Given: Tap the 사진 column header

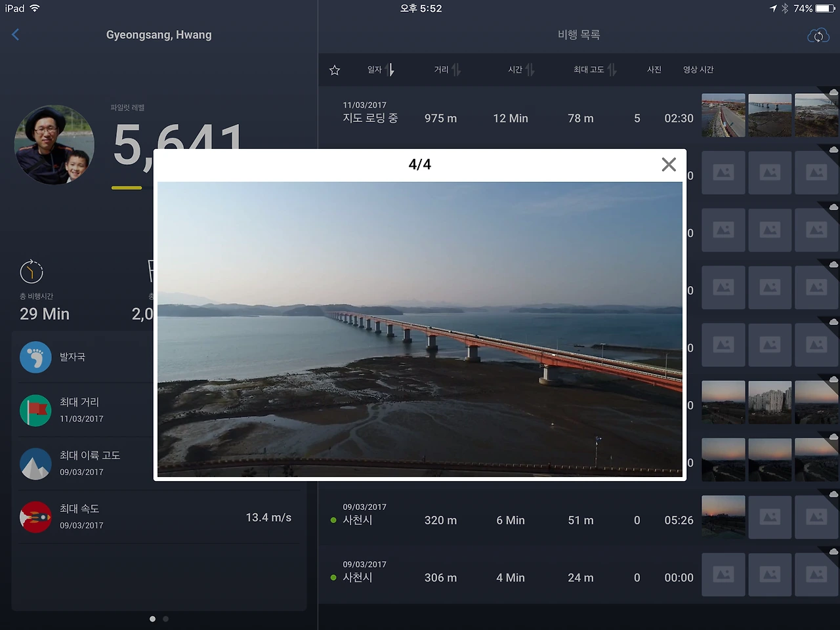Looking at the screenshot, I should tap(654, 70).
